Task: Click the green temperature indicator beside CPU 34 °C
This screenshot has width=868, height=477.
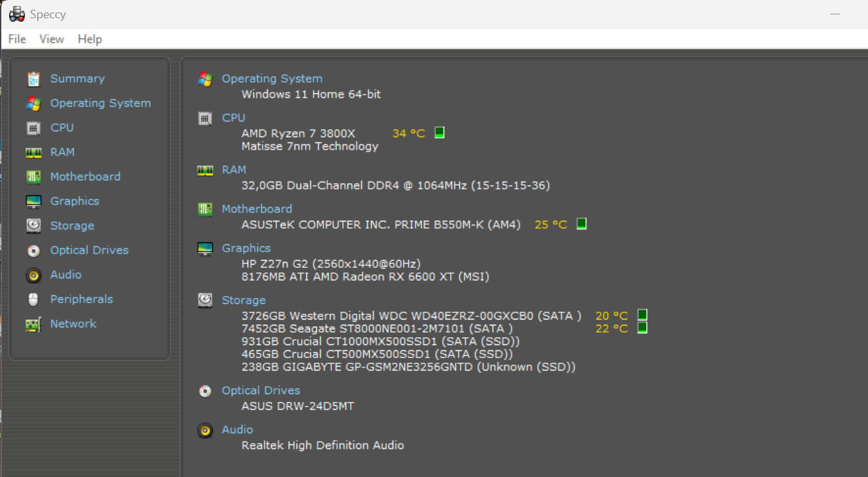Action: [x=440, y=133]
